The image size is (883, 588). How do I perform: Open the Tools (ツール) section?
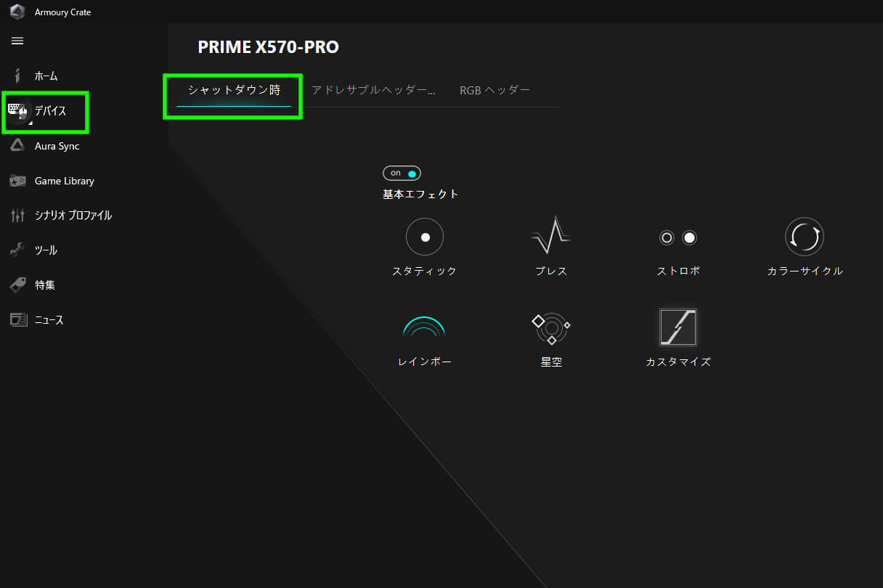[x=45, y=250]
